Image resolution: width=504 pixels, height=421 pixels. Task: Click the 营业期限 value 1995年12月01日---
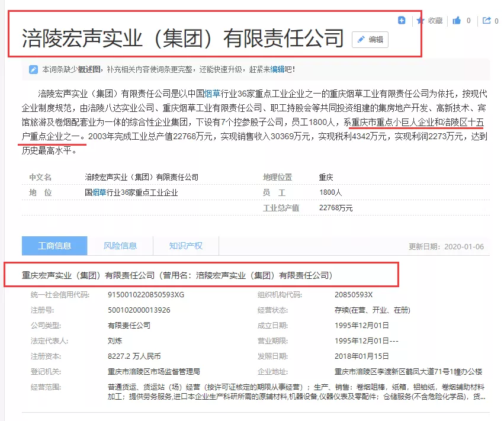pos(367,341)
